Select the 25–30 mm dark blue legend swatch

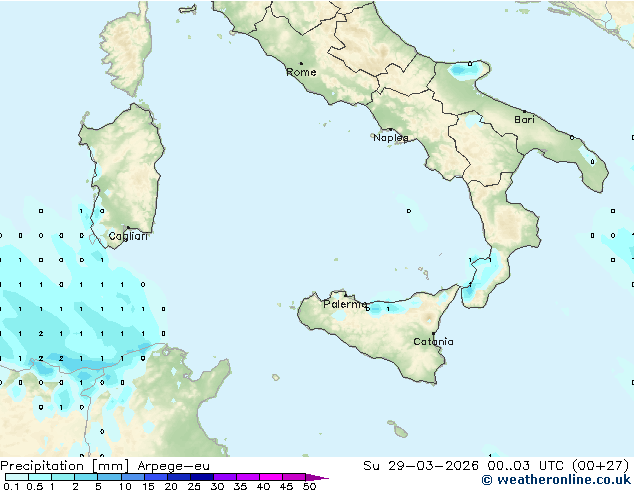click(202, 477)
